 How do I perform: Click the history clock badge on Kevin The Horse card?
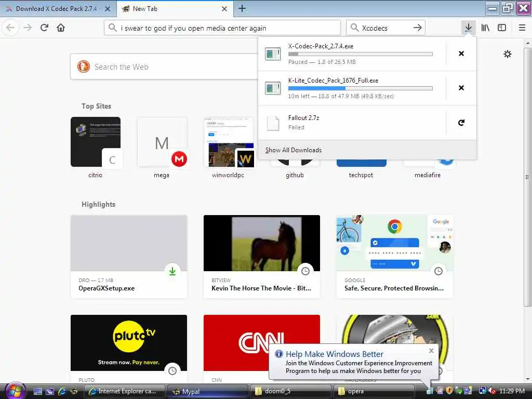305,271
